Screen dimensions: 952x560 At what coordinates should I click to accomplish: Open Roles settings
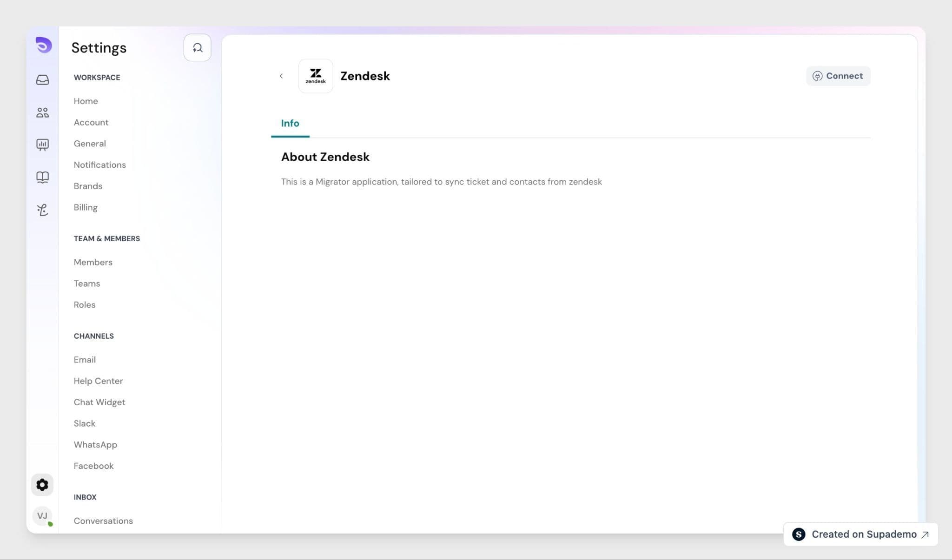[x=85, y=305]
